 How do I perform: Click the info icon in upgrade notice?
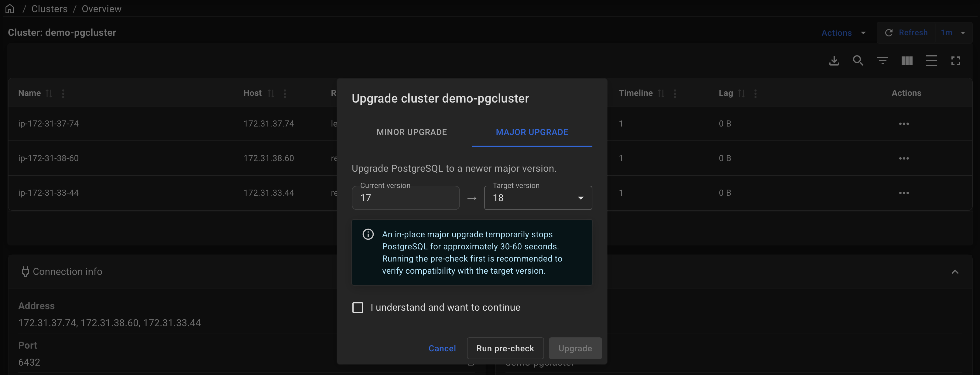(368, 235)
